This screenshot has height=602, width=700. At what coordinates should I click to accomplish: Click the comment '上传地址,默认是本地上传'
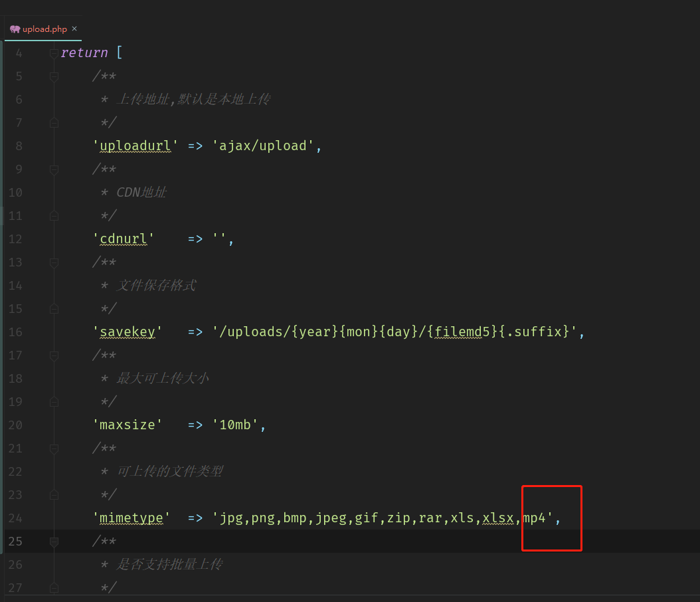point(193,99)
